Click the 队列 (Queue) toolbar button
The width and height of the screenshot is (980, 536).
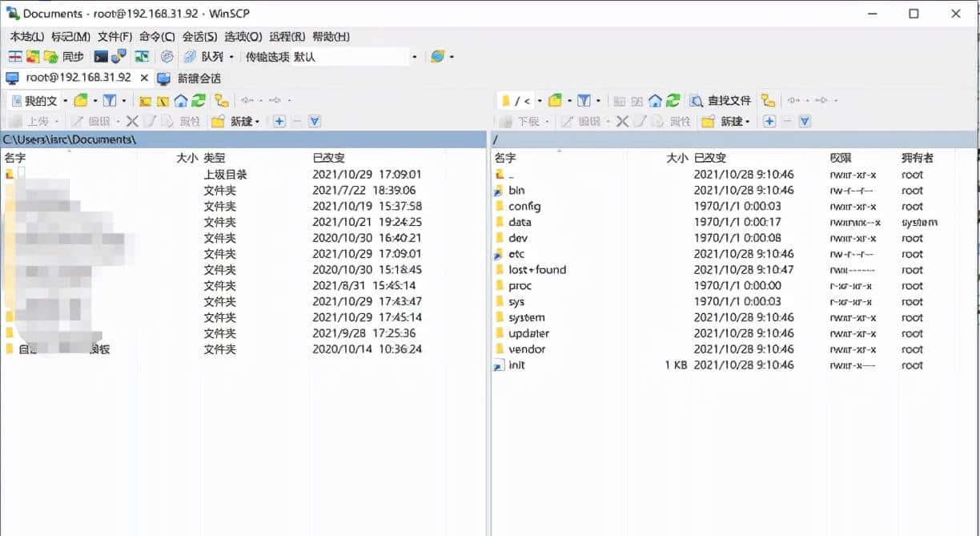pyautogui.click(x=210, y=56)
